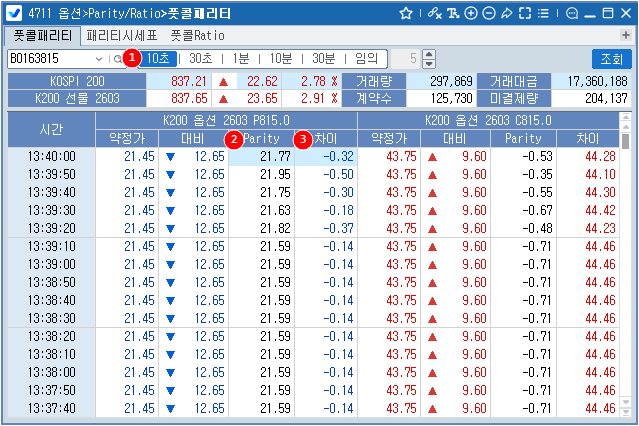Switch to the 풋콜Ratio tab

click(x=197, y=35)
